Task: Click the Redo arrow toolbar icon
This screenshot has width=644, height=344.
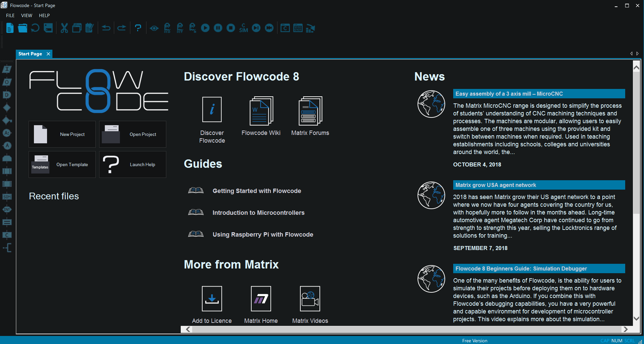Action: (122, 28)
